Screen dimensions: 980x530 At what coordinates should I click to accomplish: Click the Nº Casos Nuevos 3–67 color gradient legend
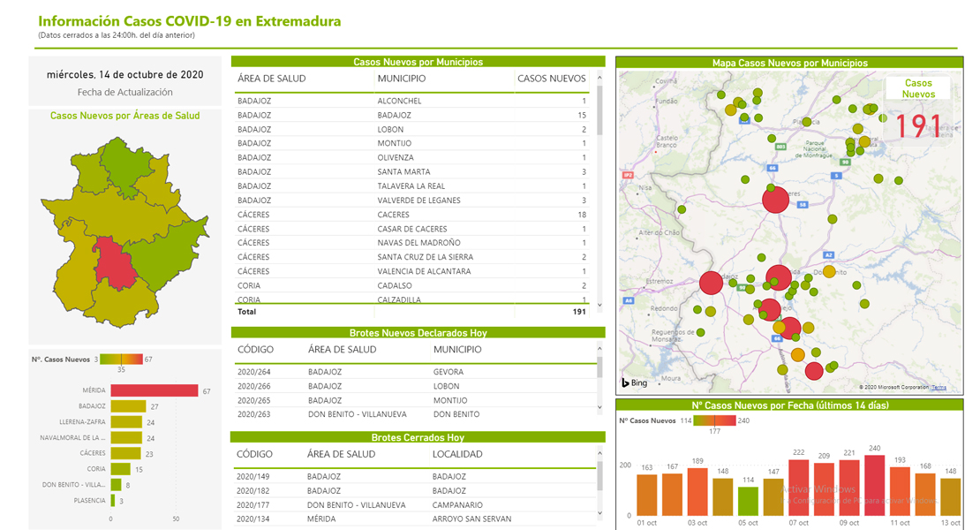121,360
